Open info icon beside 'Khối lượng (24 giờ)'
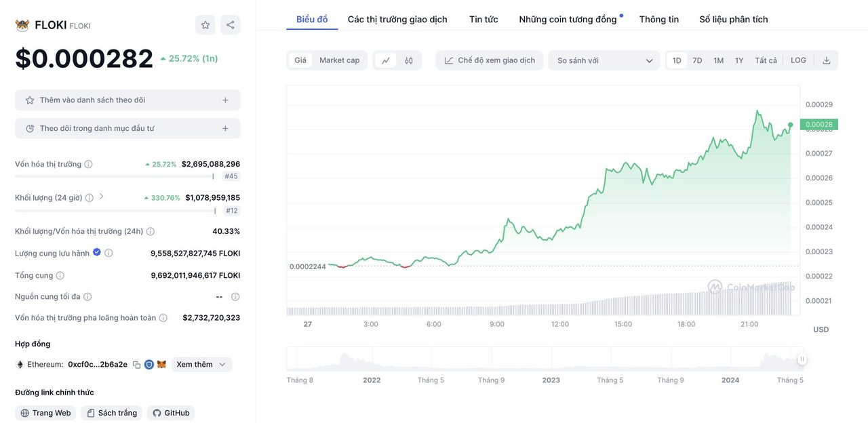The width and height of the screenshot is (868, 423). tap(90, 198)
